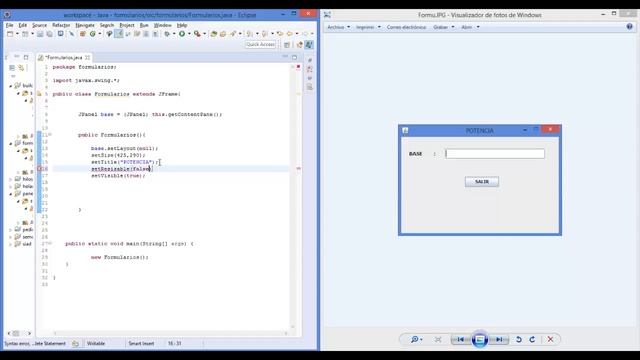Click the Save icon in the Eclipse toolbar

click(40, 34)
